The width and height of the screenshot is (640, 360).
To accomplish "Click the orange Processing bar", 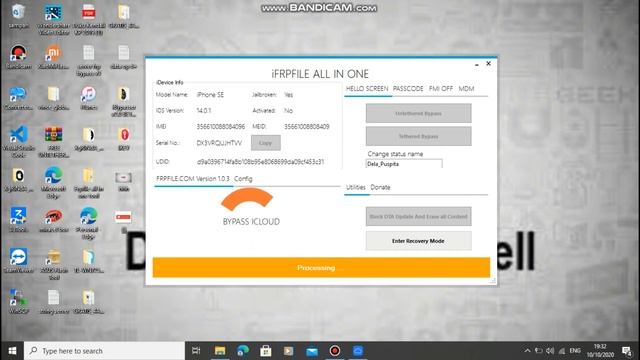I will (321, 268).
